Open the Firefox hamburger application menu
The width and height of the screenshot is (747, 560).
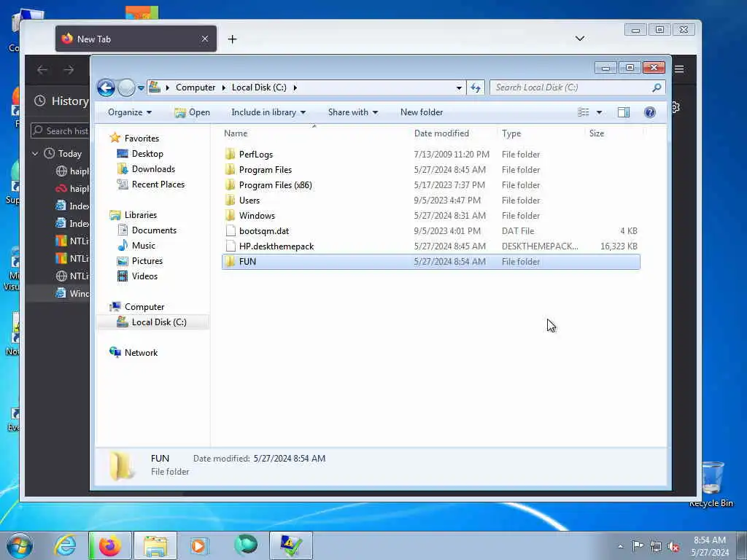679,69
